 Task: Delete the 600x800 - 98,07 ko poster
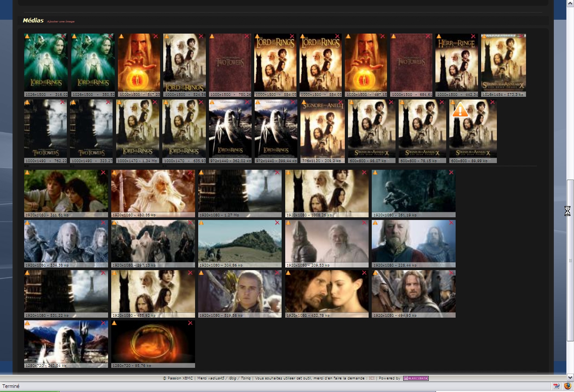(x=391, y=102)
